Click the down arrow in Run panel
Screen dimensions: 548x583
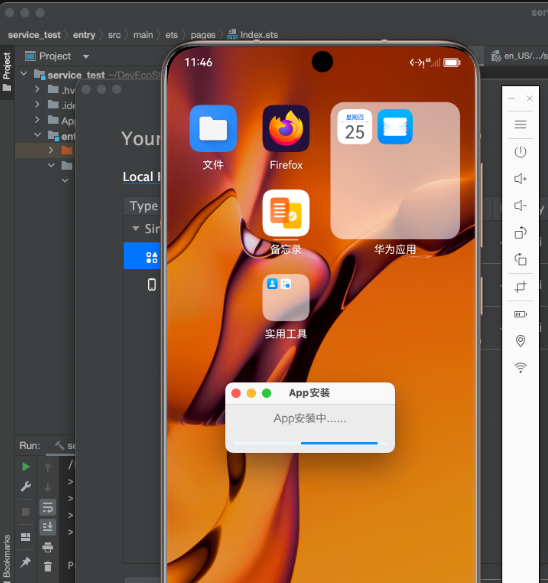pos(48,487)
